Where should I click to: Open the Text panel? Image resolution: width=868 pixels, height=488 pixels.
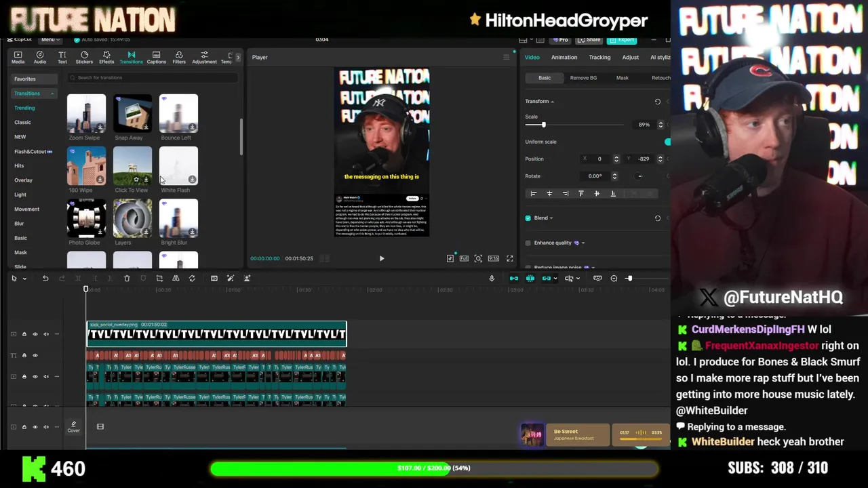pyautogui.click(x=62, y=58)
